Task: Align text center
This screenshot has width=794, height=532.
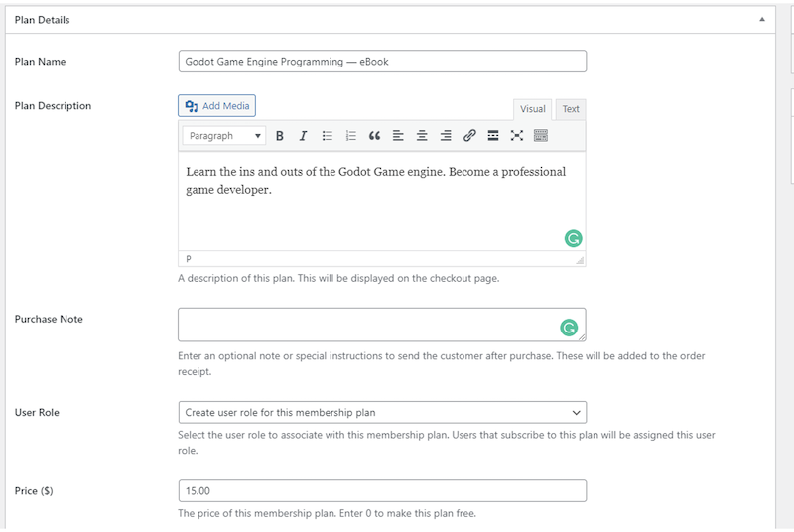Action: click(x=422, y=136)
